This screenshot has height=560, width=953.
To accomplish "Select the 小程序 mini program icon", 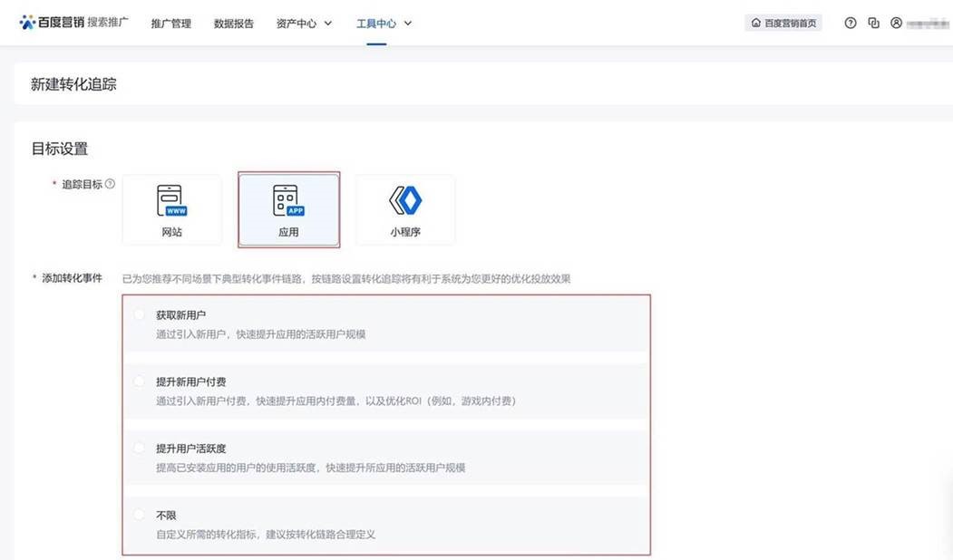I will click(405, 200).
